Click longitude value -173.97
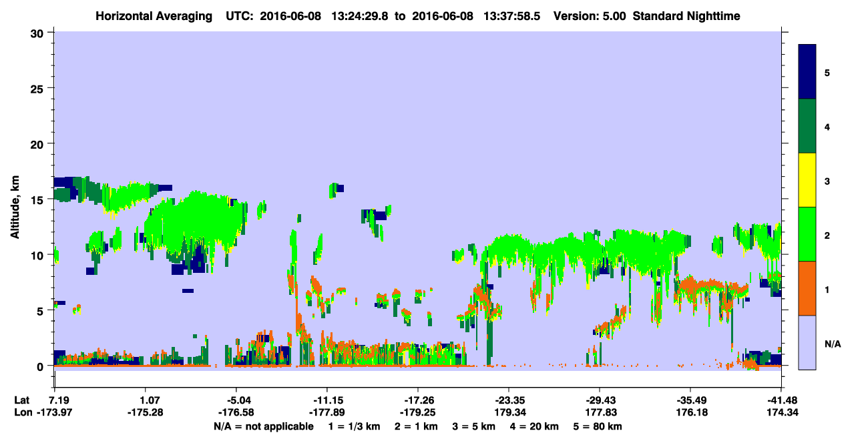Image resolution: width=868 pixels, height=445 pixels. (55, 413)
